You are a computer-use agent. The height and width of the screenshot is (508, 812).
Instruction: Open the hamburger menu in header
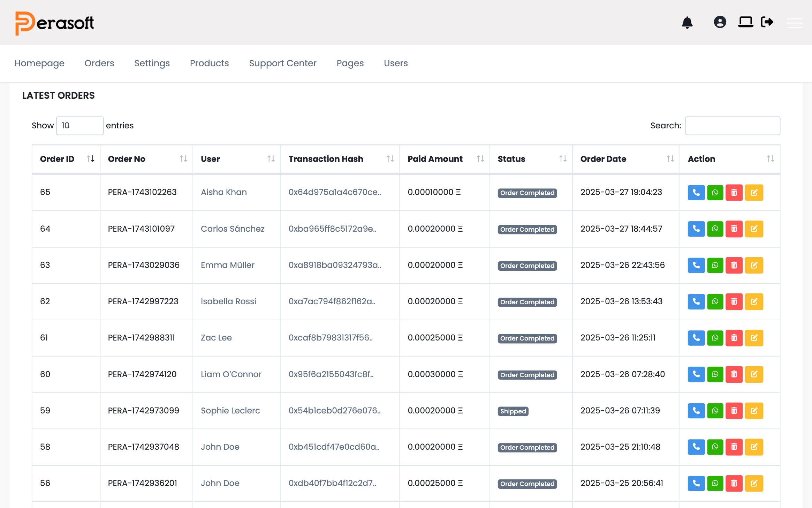click(795, 23)
